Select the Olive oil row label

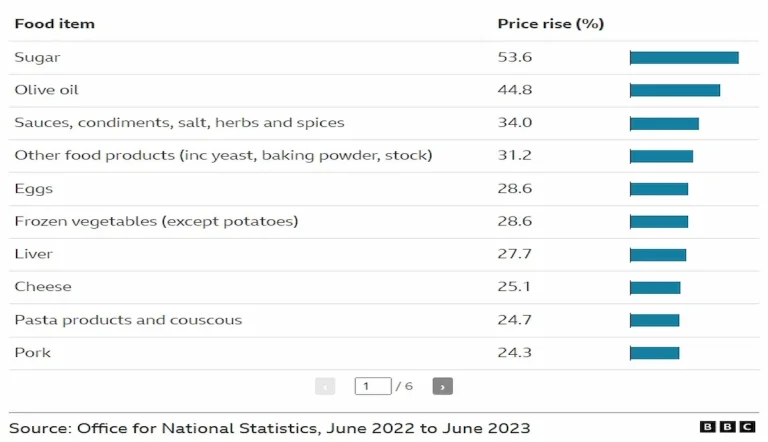(x=47, y=90)
